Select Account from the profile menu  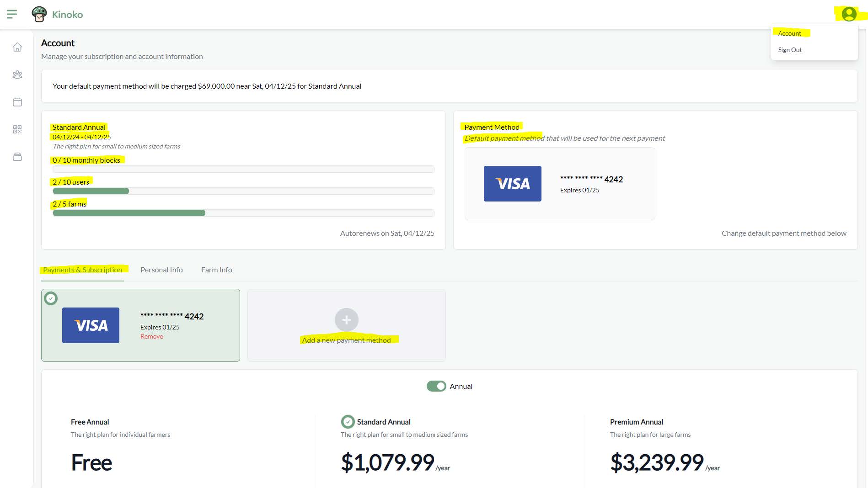[x=790, y=33]
